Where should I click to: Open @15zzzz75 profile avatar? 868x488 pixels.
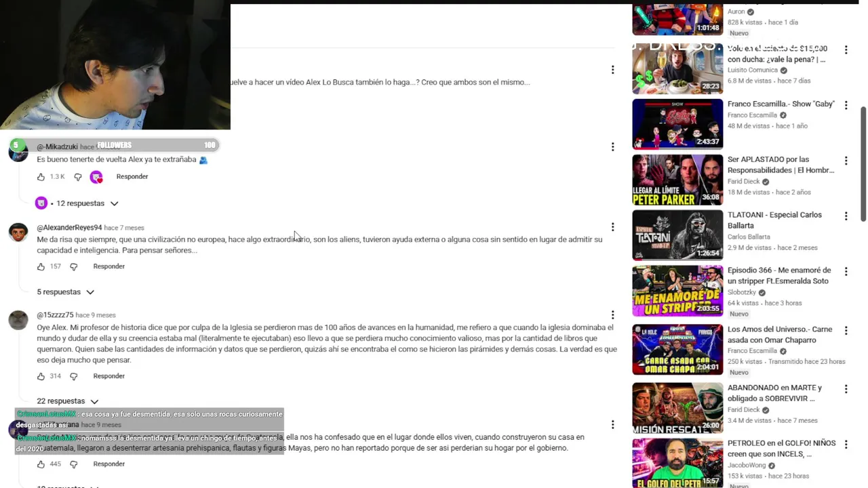(x=18, y=320)
